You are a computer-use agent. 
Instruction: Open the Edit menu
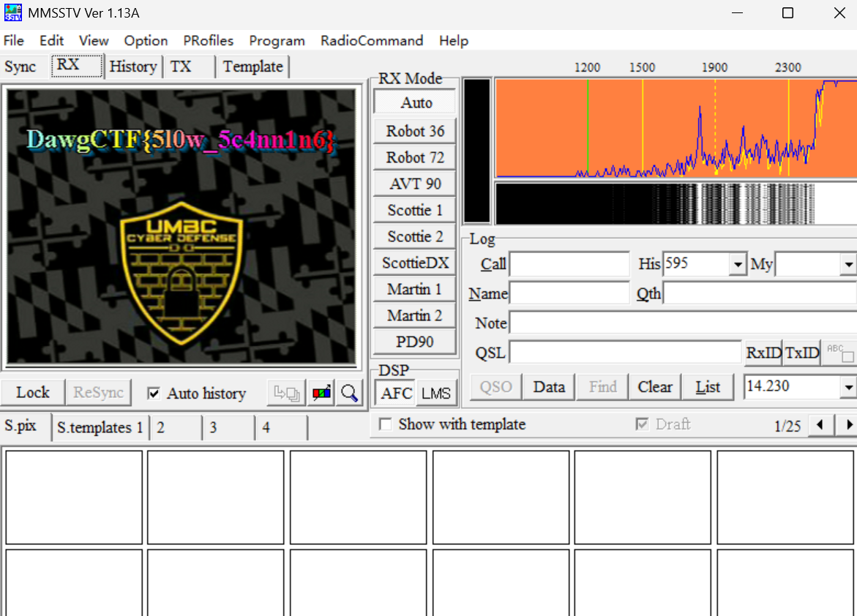[51, 40]
